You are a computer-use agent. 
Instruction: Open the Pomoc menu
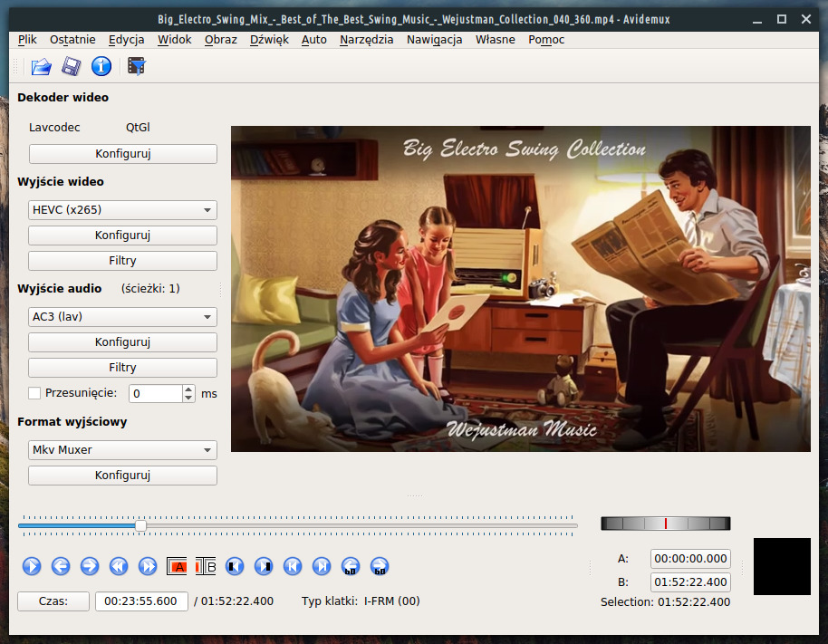point(546,40)
